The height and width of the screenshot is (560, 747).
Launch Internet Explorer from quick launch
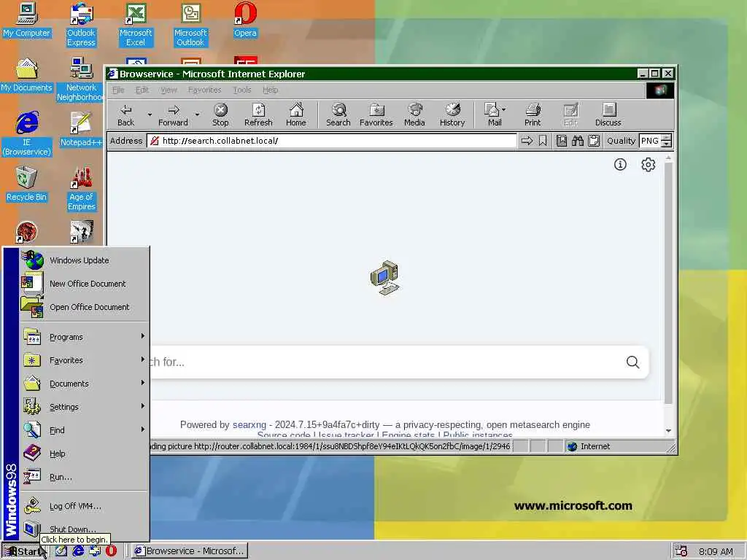click(77, 551)
